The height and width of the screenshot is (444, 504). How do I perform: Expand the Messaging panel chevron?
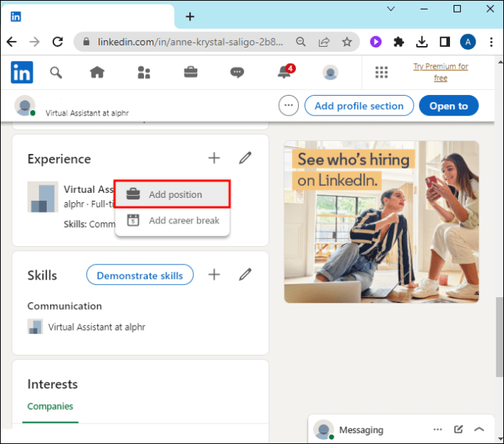[479, 429]
